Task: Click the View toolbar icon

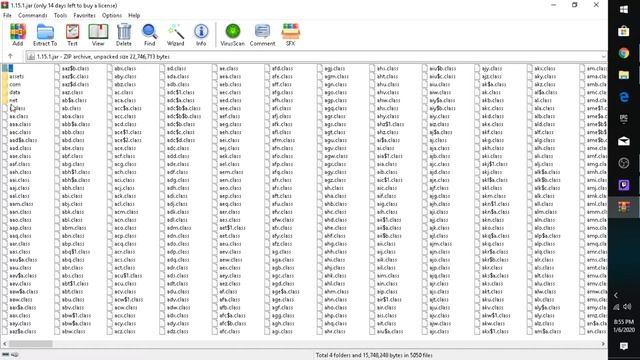Action: tap(98, 34)
